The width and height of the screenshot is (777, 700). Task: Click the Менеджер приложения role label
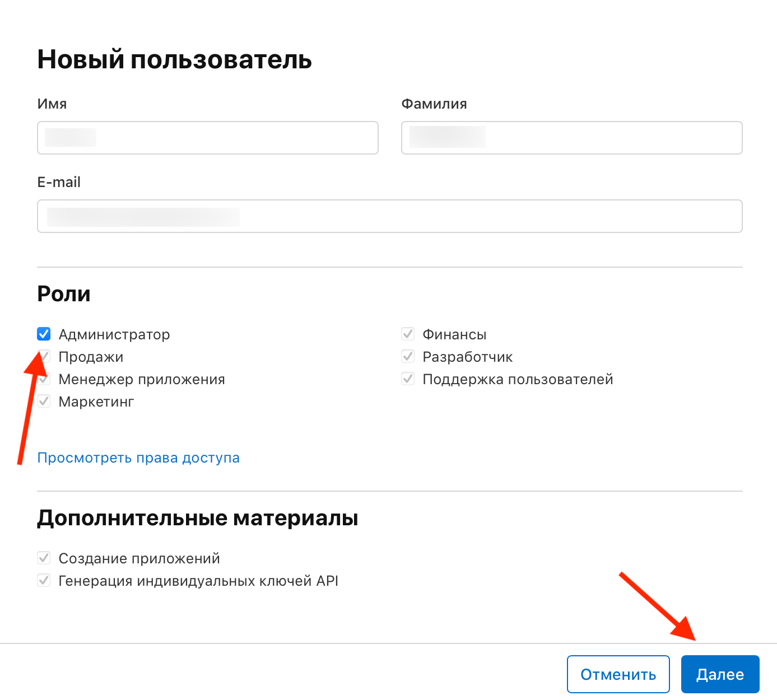pos(142,379)
